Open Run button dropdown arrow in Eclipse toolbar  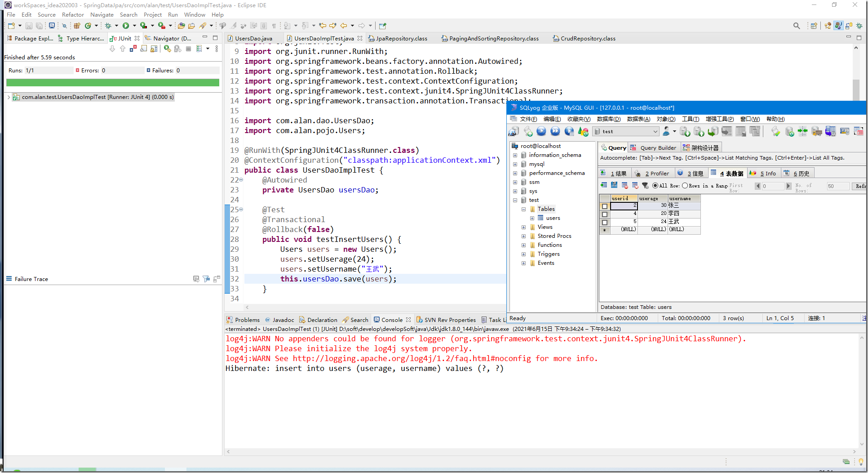pos(134,26)
